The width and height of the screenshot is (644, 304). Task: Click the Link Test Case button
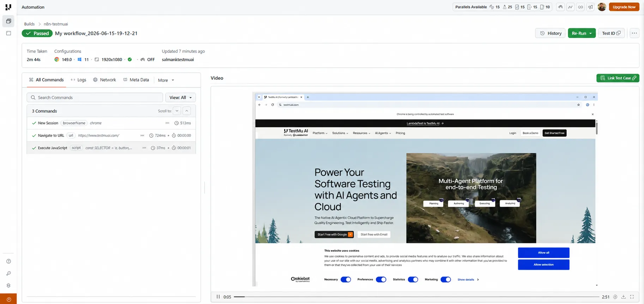click(618, 78)
